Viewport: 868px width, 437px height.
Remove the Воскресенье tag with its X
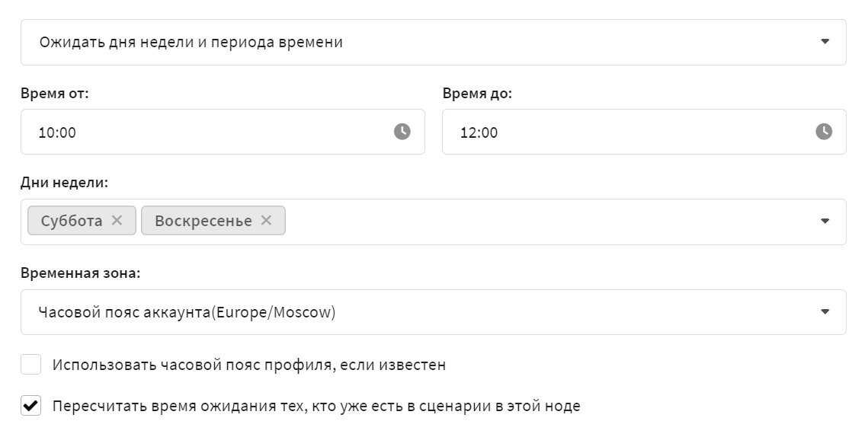266,220
